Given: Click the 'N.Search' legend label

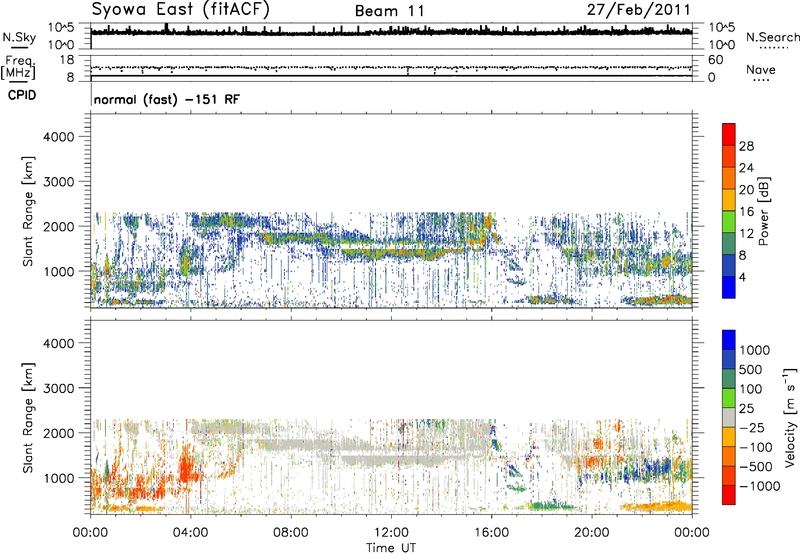Looking at the screenshot, I should click(x=772, y=37).
